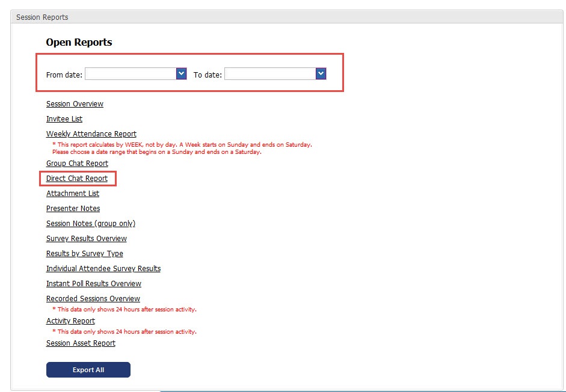Viewport: 566px width, 392px height.
Task: Select the Direct Chat Report link
Action: pos(77,179)
